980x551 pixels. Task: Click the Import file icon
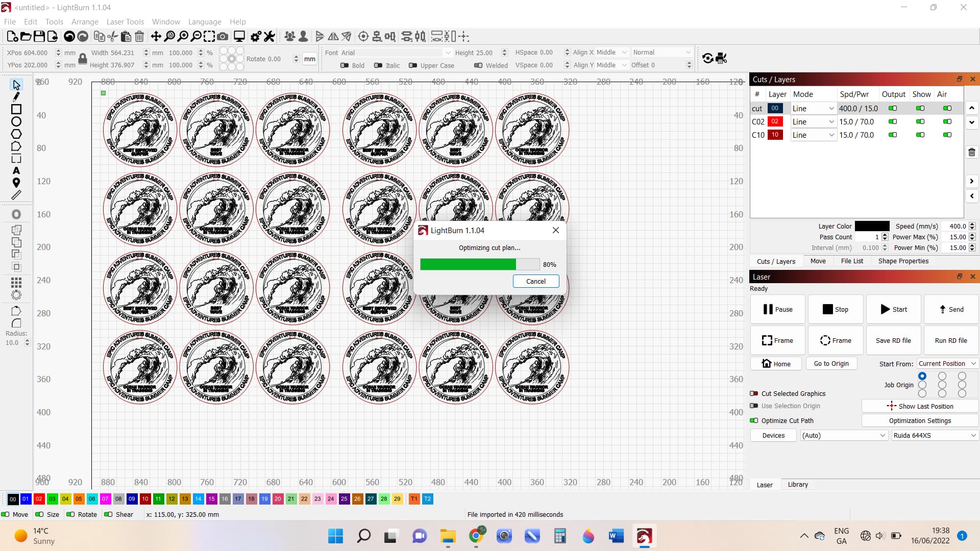click(52, 36)
